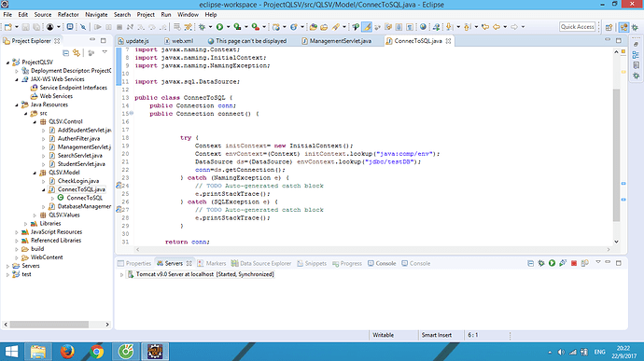The image size is (644, 361).
Task: Open Back navigation history dropdown
Action: [505, 27]
